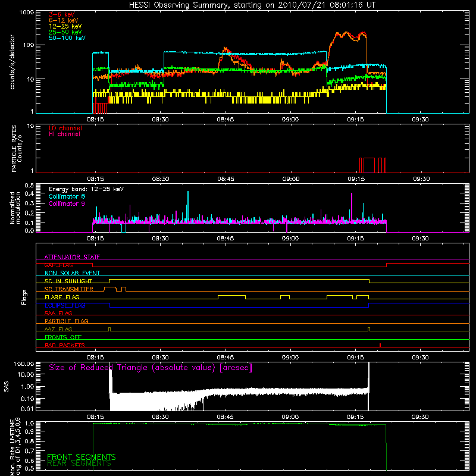Click the PARTICLE_FLAG label

(67, 321)
